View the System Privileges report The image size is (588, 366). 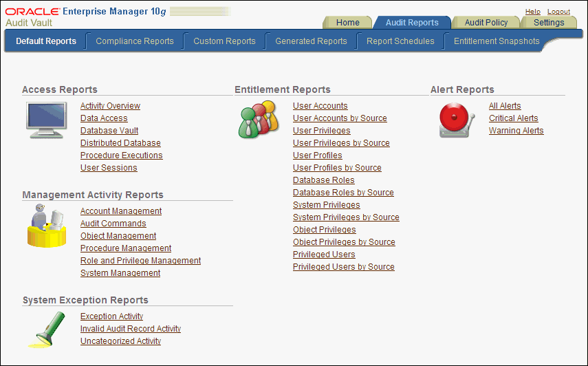(326, 205)
